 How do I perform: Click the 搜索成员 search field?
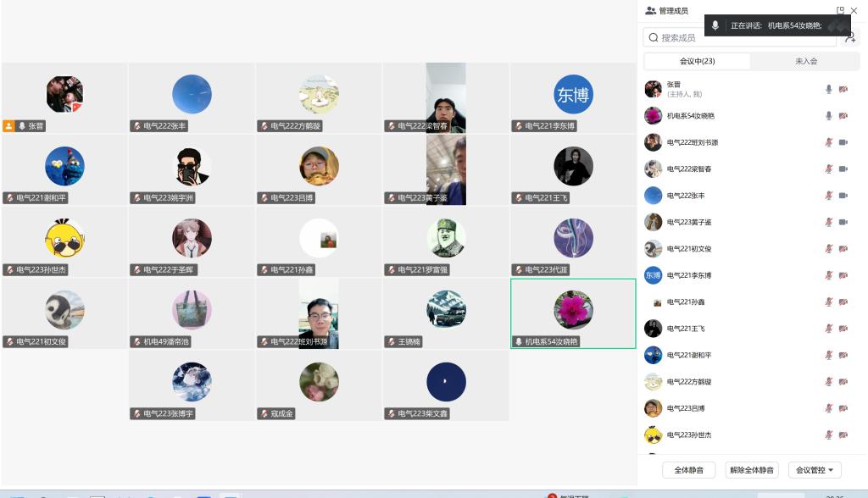737,37
